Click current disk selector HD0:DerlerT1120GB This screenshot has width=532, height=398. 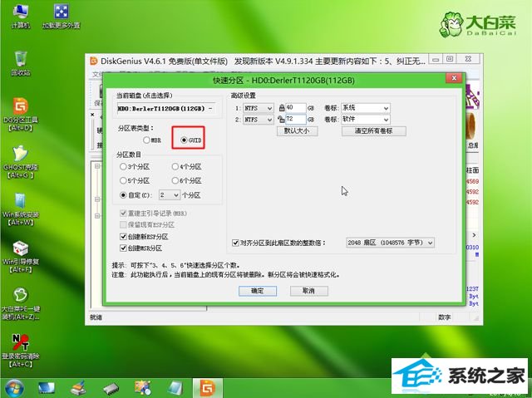tap(166, 109)
